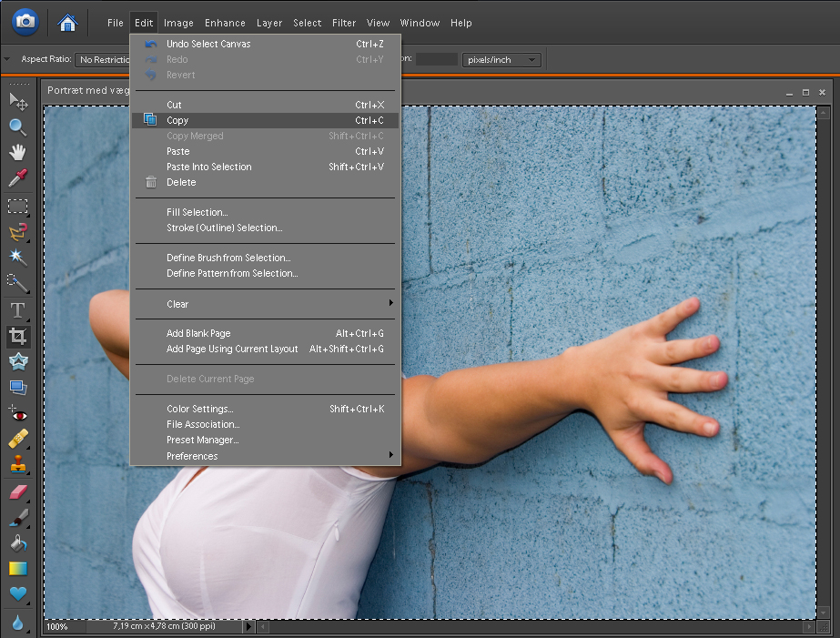
Task: Choose the Eraser tool
Action: tap(17, 492)
